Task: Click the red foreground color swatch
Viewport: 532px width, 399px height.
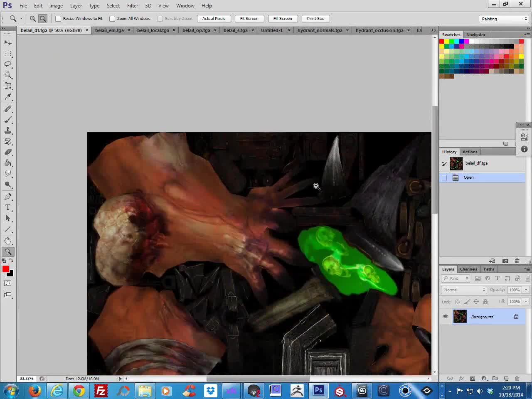Action: click(5, 269)
